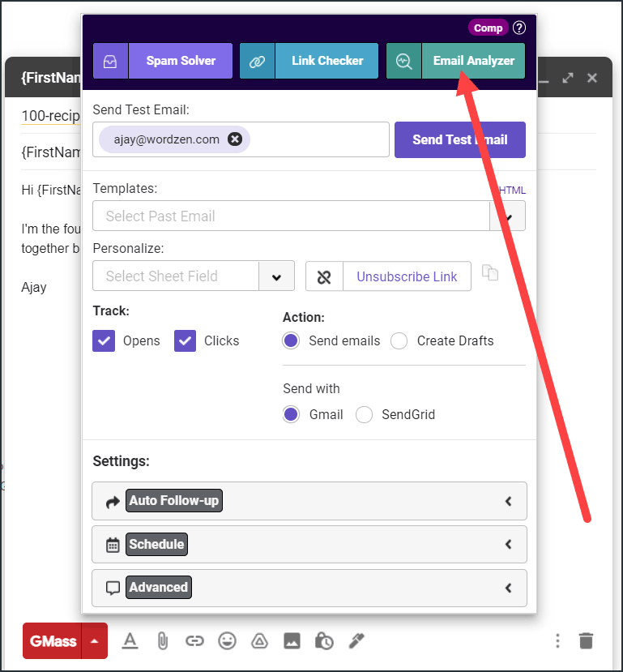Screen dimensions: 623x672
Task: Click the 100-recip recipients field in compose
Action: pos(50,116)
